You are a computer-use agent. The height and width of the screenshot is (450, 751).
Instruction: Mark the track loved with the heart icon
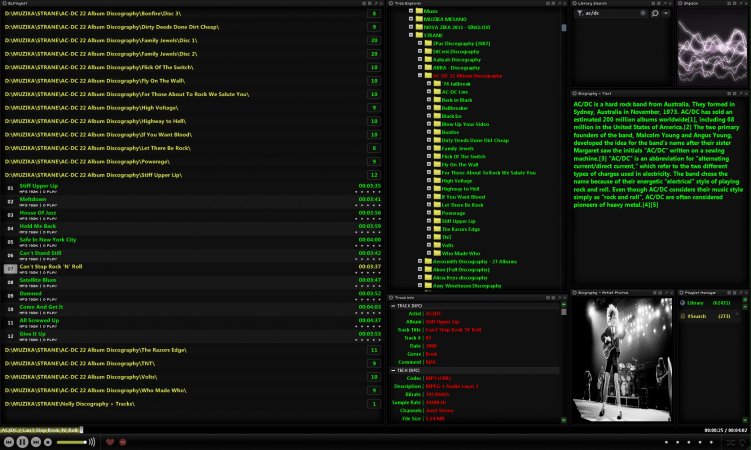point(110,442)
